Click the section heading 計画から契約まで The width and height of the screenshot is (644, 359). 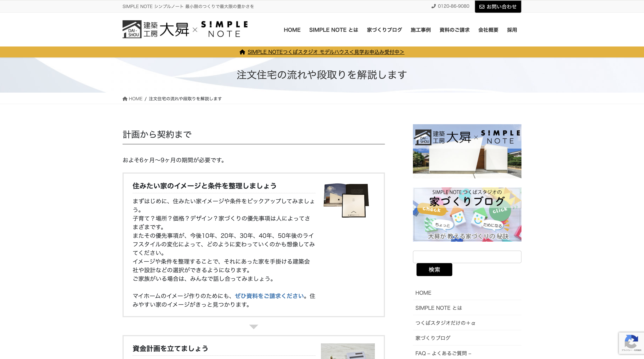coord(157,135)
